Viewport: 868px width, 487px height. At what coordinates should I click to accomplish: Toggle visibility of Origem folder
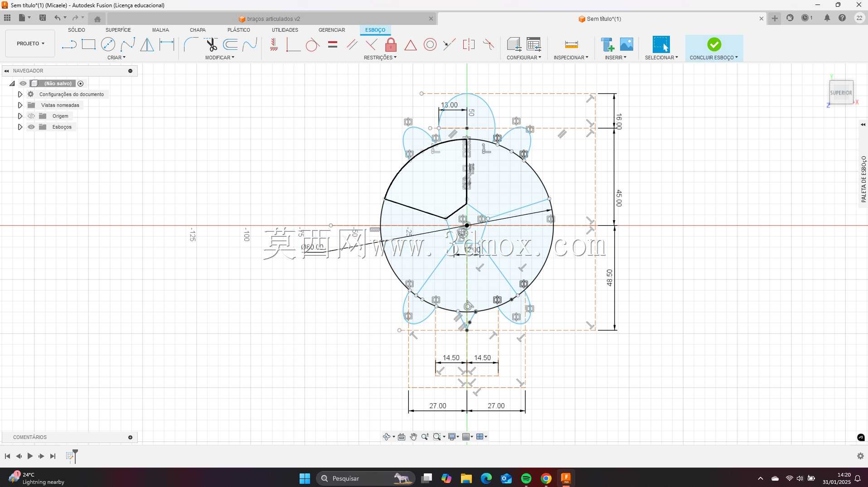pyautogui.click(x=31, y=116)
